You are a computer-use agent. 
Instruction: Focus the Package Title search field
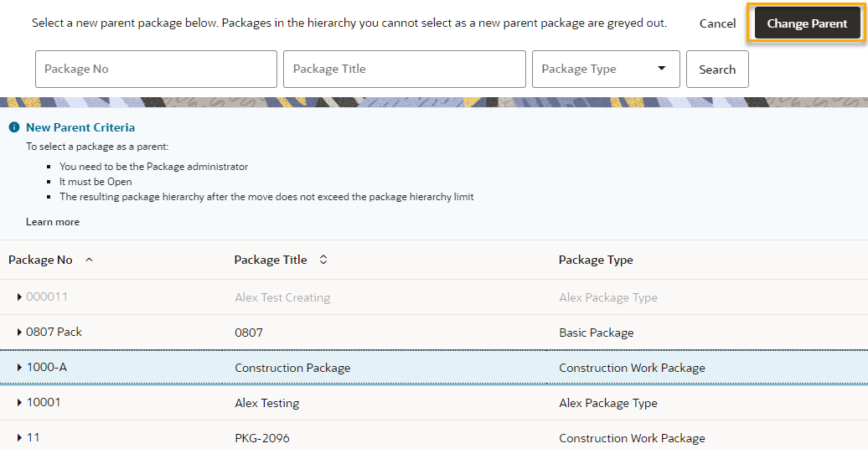404,70
